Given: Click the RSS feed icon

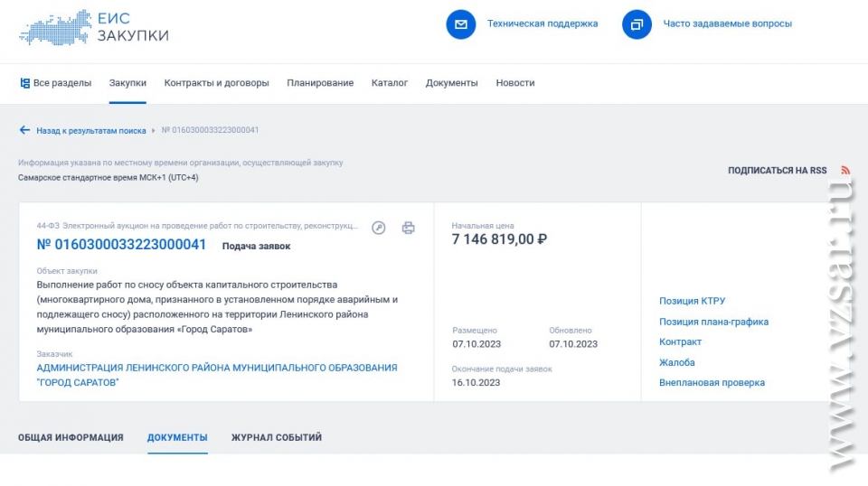Looking at the screenshot, I should [845, 171].
